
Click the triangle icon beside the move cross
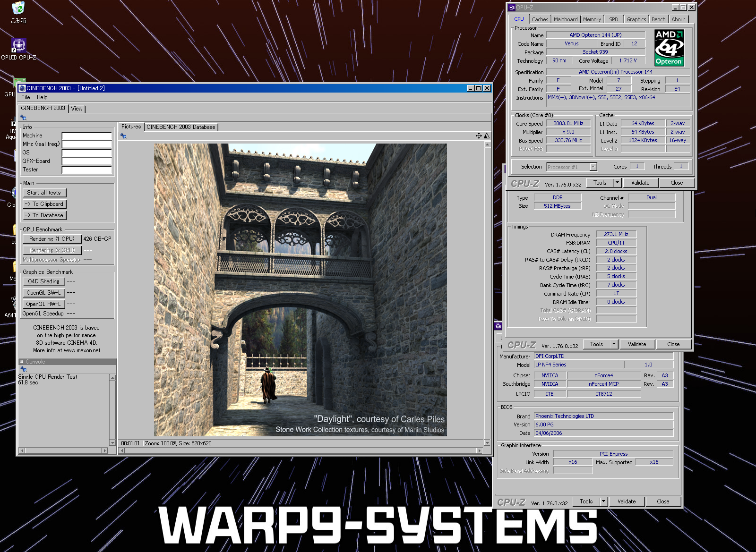coord(487,136)
